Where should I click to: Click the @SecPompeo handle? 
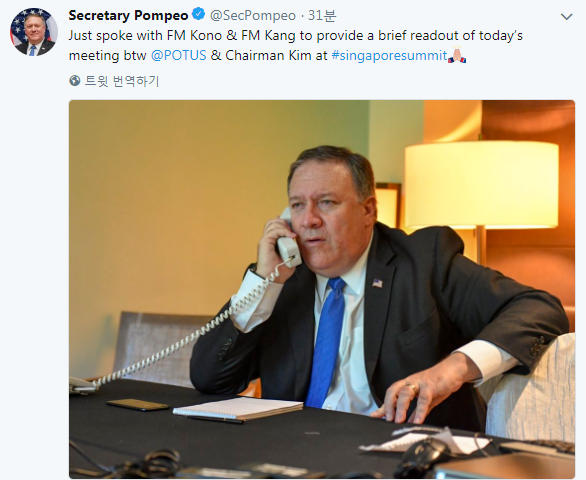coord(253,15)
